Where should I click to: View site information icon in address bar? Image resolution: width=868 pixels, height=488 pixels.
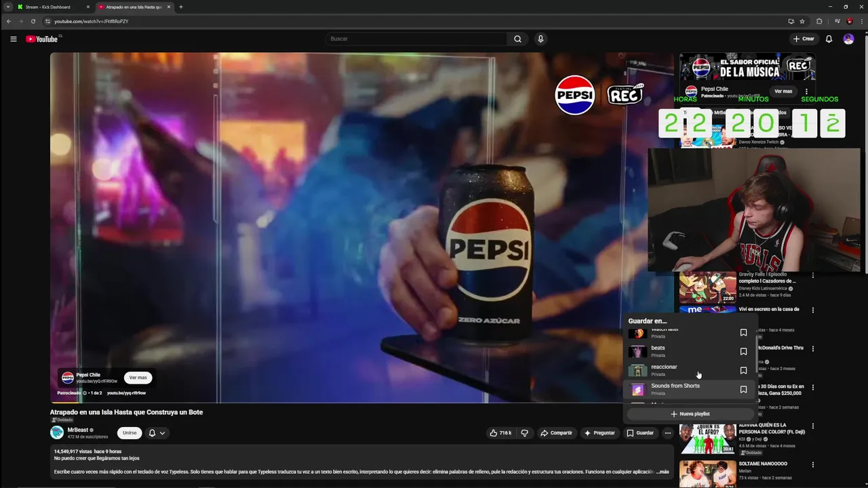[47, 21]
